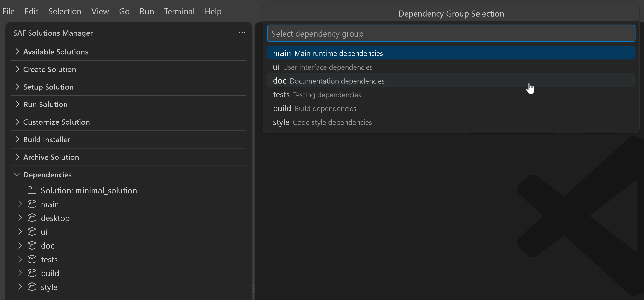The height and width of the screenshot is (300, 644).
Task: Click the package icon next to doc
Action: pyautogui.click(x=32, y=246)
